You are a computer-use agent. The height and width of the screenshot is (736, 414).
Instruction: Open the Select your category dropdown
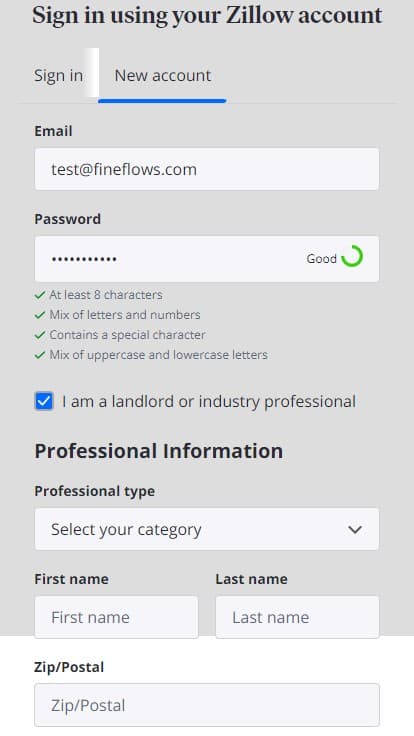(x=207, y=529)
